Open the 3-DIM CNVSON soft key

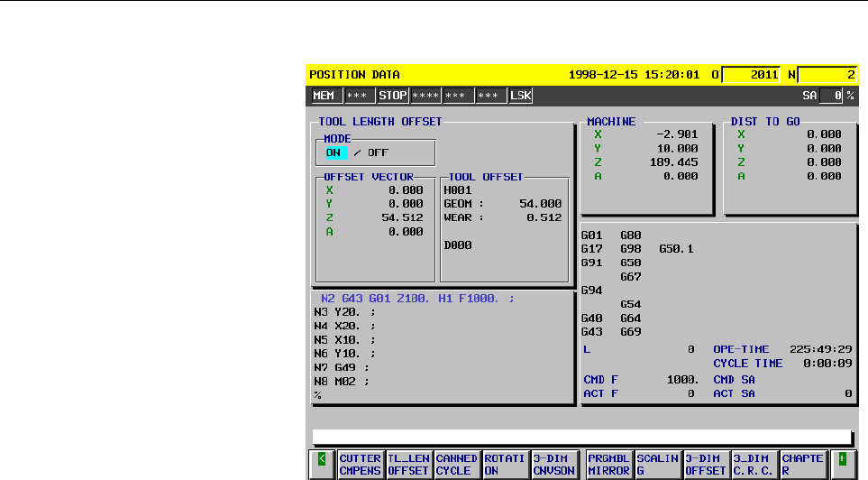(554, 465)
